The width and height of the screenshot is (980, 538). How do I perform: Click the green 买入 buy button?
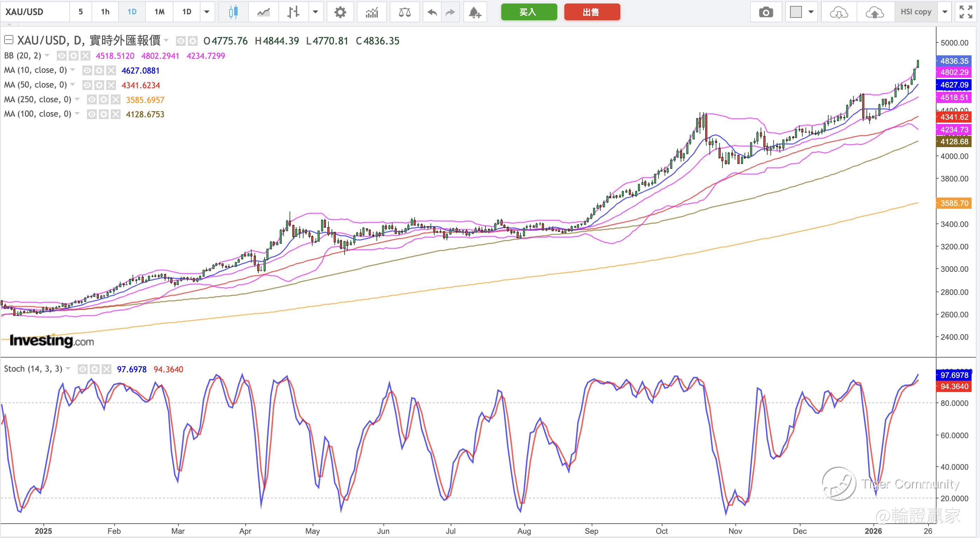point(529,12)
